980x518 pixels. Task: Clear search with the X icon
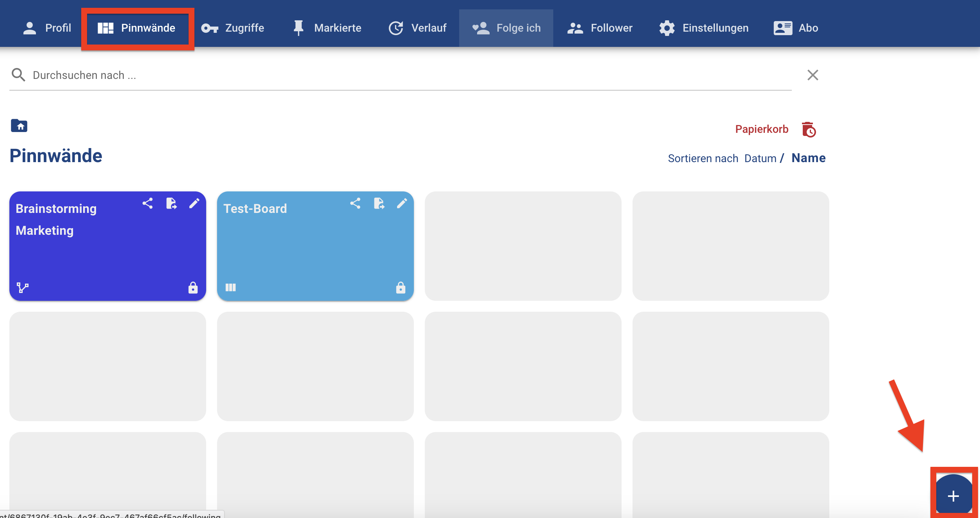pos(813,75)
